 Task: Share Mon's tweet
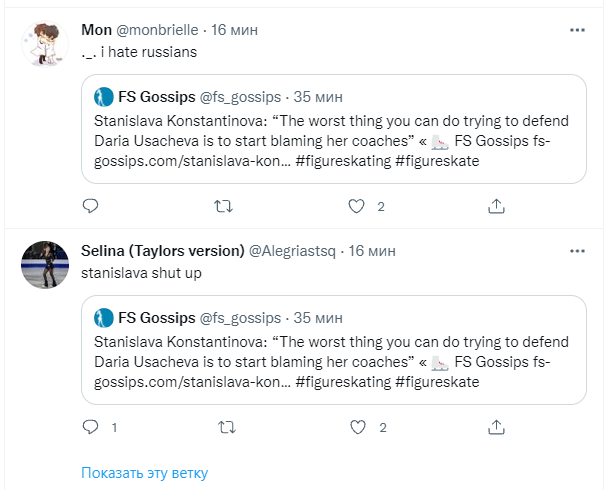[x=495, y=206]
